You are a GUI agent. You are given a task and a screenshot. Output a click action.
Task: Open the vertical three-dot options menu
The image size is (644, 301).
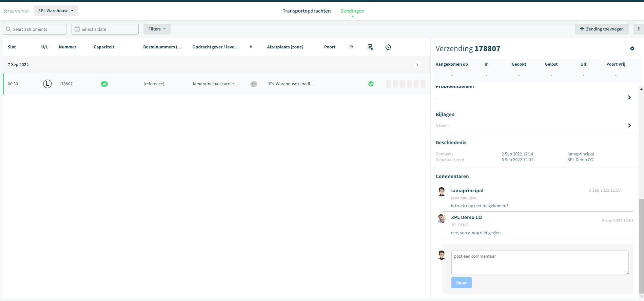(x=639, y=29)
